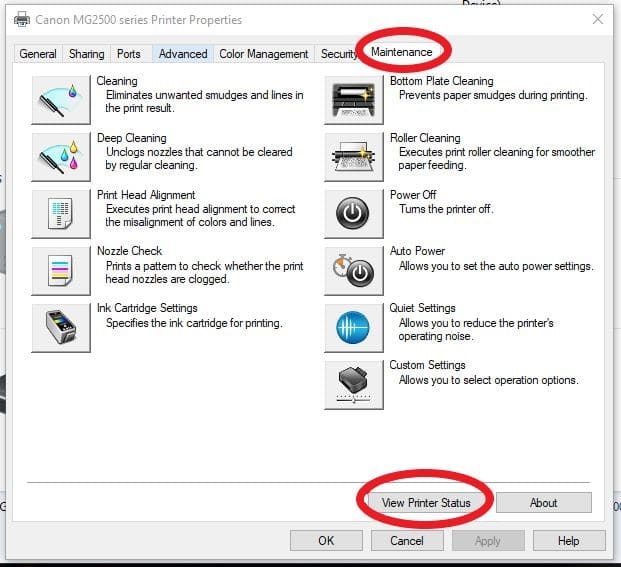Image resolution: width=621 pixels, height=567 pixels.
Task: Open the Sharing tab
Action: click(x=87, y=54)
